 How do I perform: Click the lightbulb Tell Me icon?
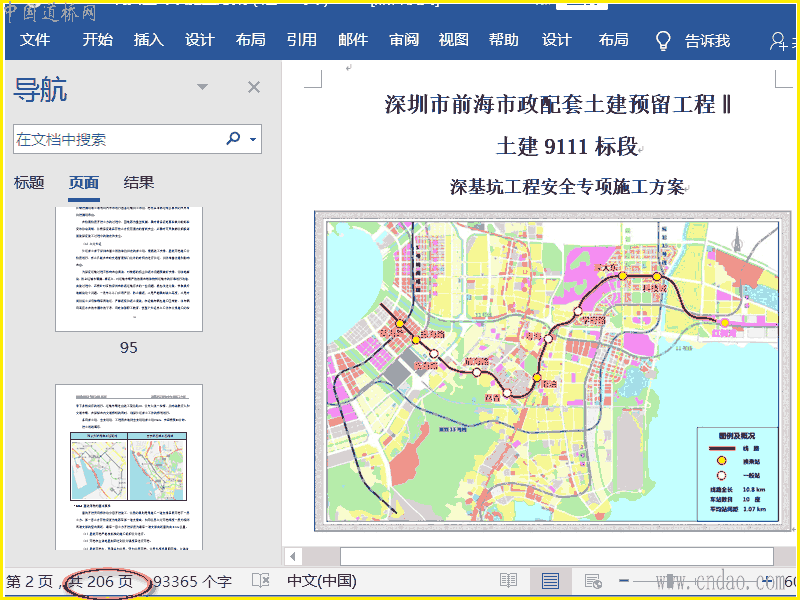click(662, 40)
